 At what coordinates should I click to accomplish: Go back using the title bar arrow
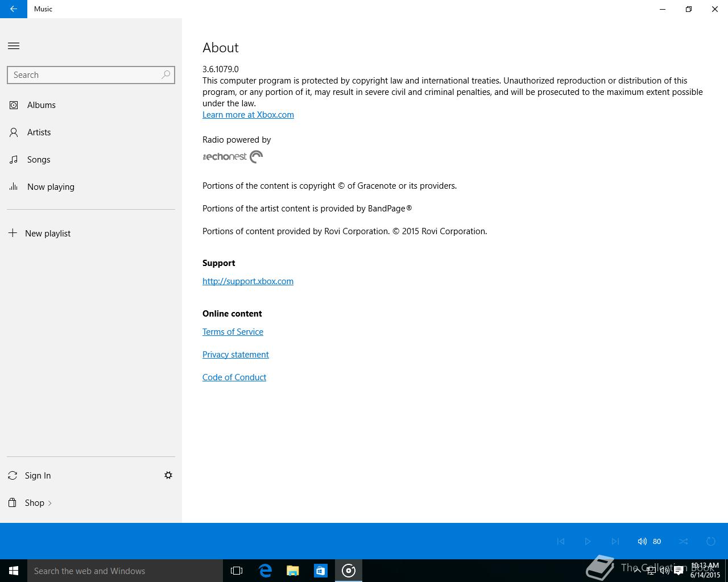click(x=13, y=9)
